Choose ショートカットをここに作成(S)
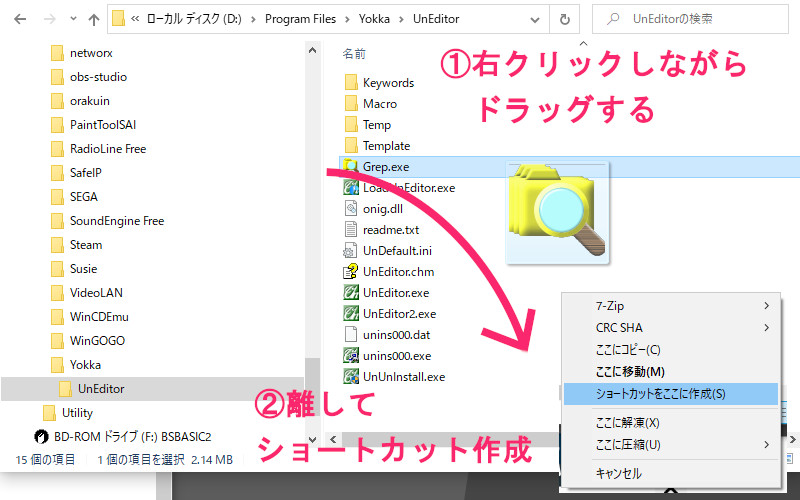This screenshot has height=500, width=800. tap(671, 394)
